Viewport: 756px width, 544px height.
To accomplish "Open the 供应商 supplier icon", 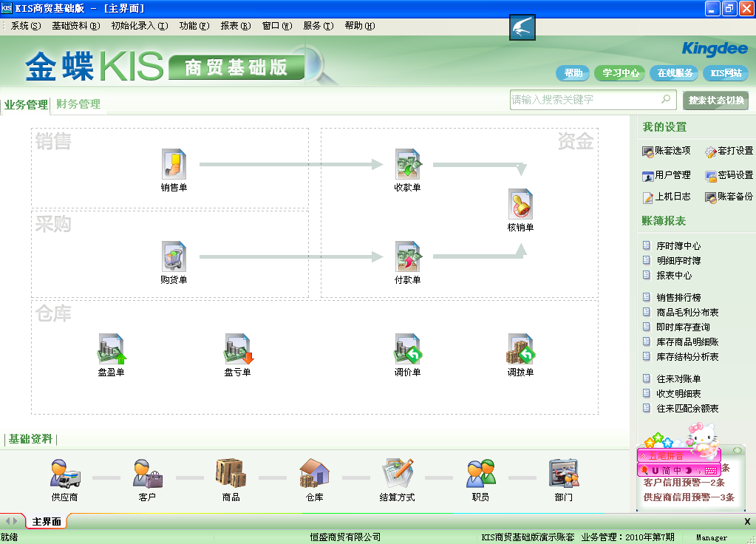I will coord(64,474).
